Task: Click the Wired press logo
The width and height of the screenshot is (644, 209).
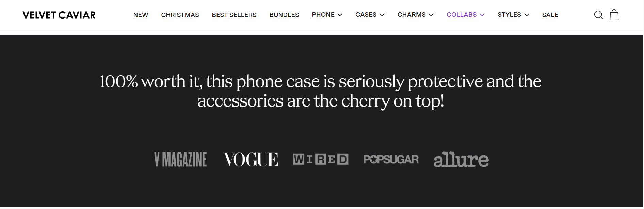Action: pos(321,159)
